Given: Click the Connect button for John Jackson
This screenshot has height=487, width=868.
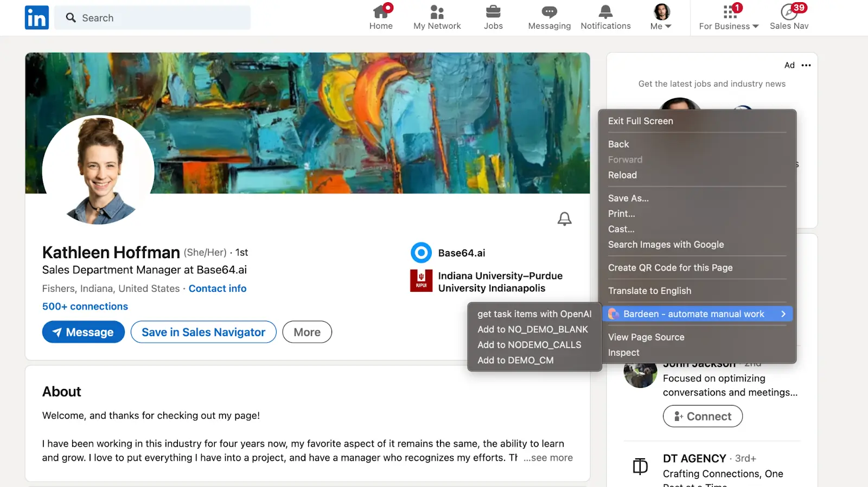Looking at the screenshot, I should [x=703, y=416].
